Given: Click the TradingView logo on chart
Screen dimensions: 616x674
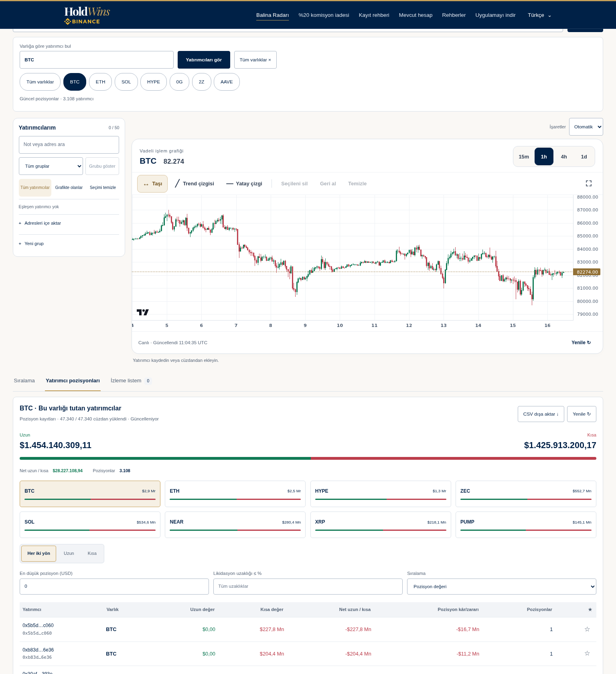Looking at the screenshot, I should 143,312.
